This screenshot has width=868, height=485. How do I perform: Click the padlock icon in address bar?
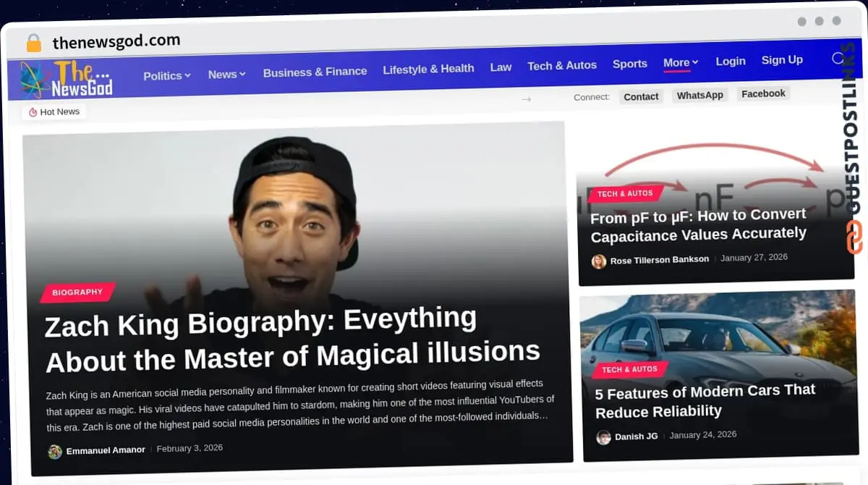(x=33, y=43)
